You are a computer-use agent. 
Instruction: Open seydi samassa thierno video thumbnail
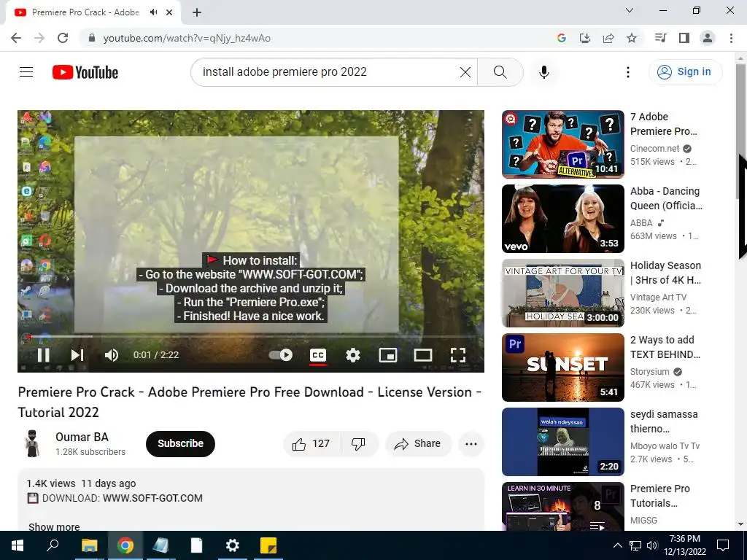[562, 441]
